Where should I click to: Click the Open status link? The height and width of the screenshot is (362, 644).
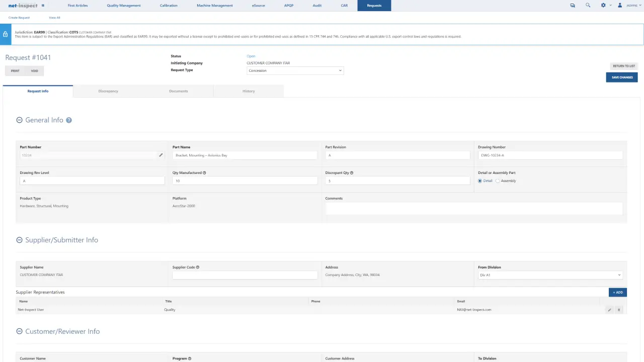pos(251,56)
